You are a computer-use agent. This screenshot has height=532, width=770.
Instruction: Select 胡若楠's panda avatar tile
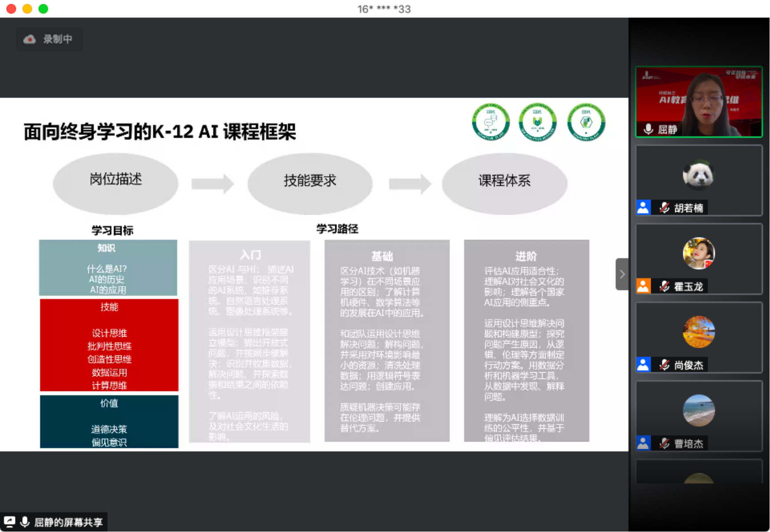click(698, 175)
